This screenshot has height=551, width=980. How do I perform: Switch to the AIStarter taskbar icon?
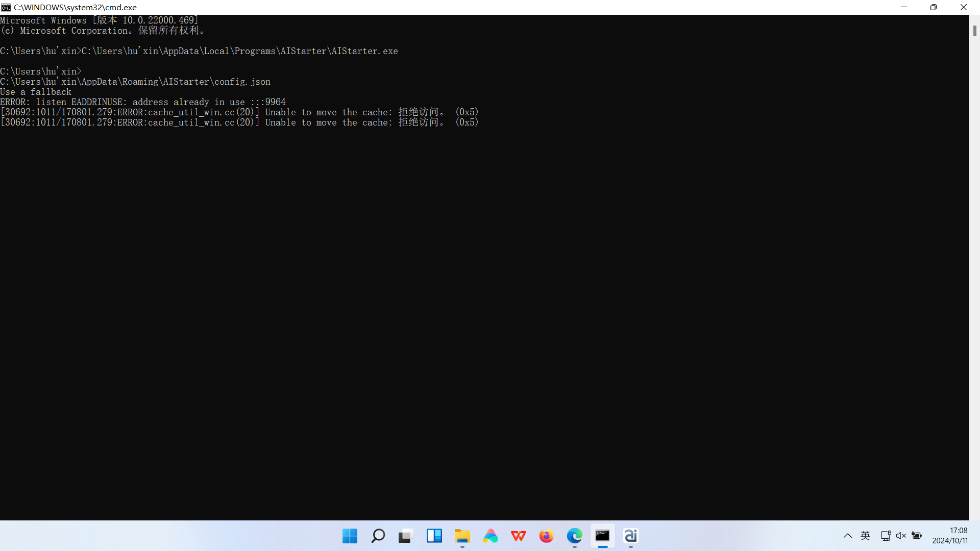pos(631,536)
